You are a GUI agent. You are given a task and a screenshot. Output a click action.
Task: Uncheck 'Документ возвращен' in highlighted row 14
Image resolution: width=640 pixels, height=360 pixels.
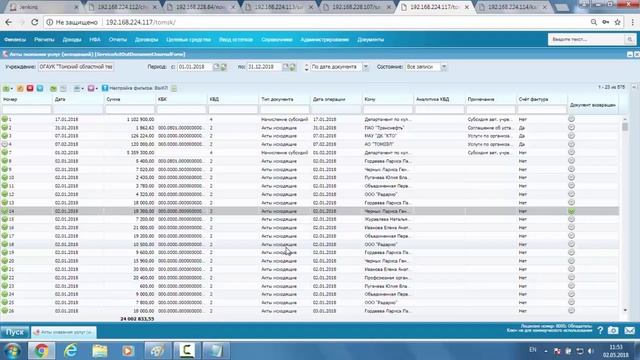[571, 211]
